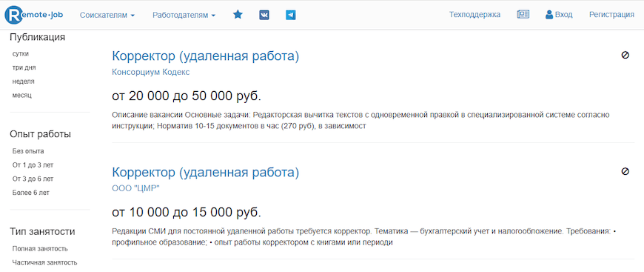This screenshot has width=644, height=272.
Task: Expand the Соискателям dropdown menu
Action: (107, 16)
